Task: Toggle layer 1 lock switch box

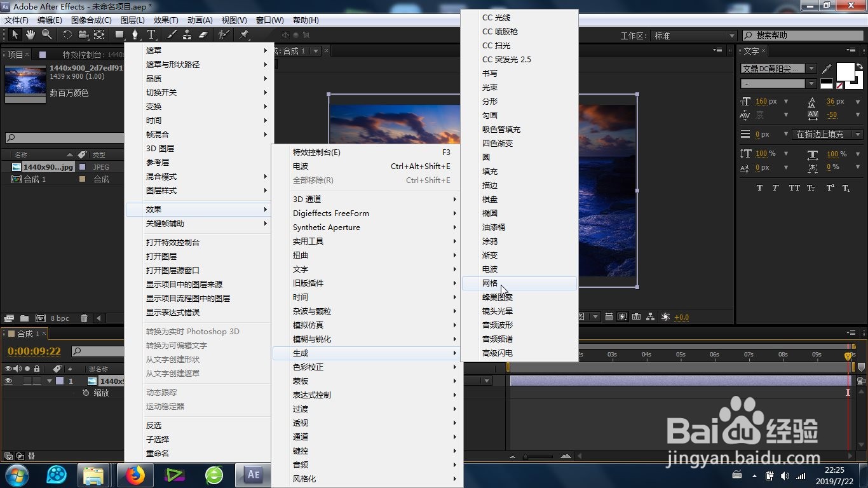Action: click(x=37, y=381)
